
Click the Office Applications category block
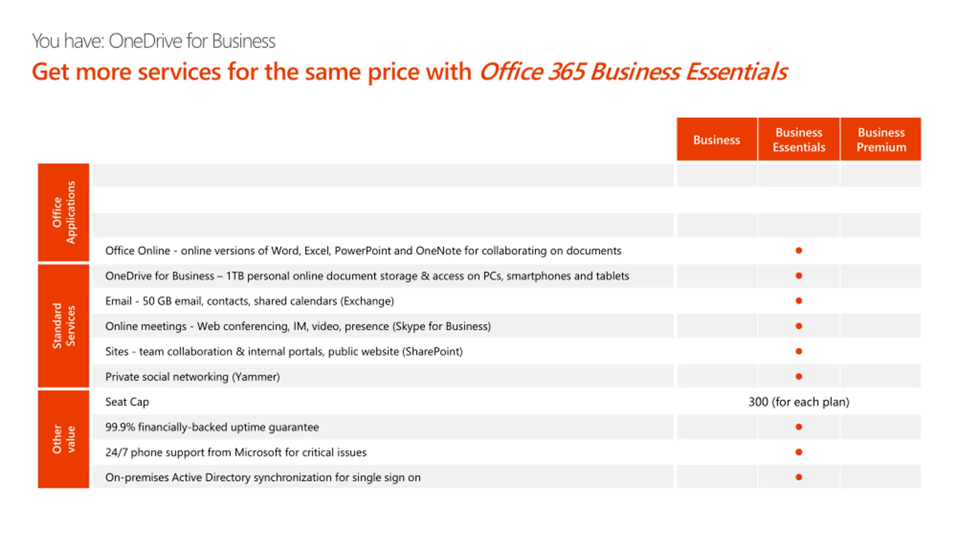click(x=64, y=212)
